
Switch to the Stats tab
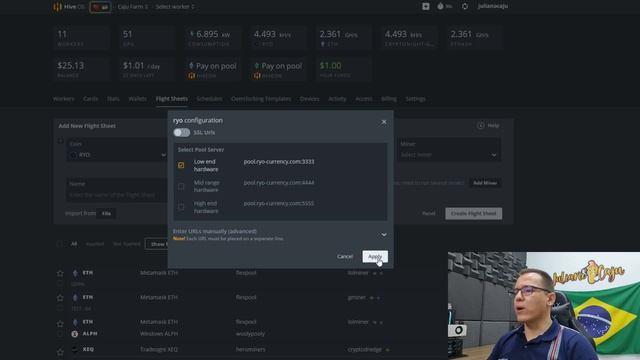pyautogui.click(x=113, y=99)
